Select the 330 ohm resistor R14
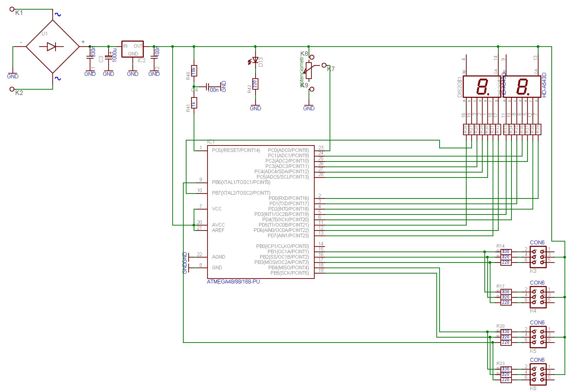This screenshot has width=567, height=392. tap(505, 251)
